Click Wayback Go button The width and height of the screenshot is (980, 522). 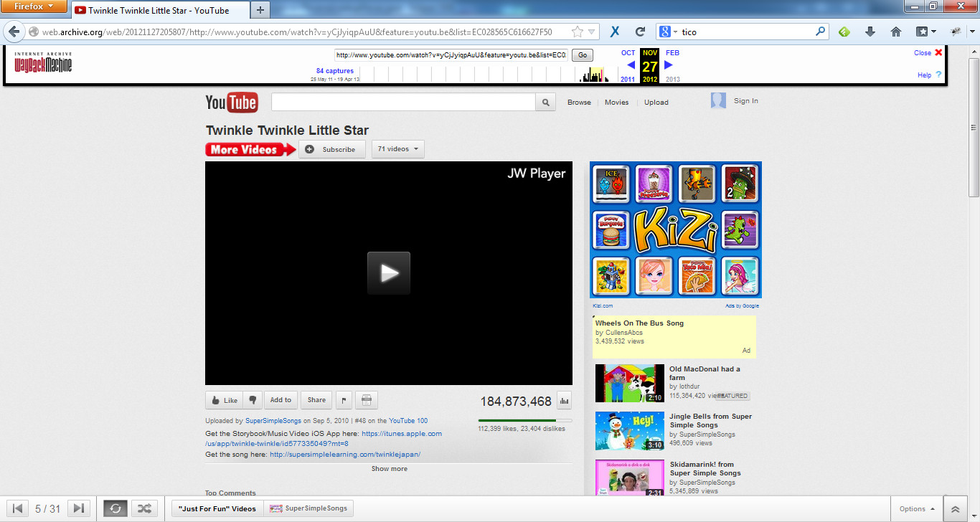[582, 55]
